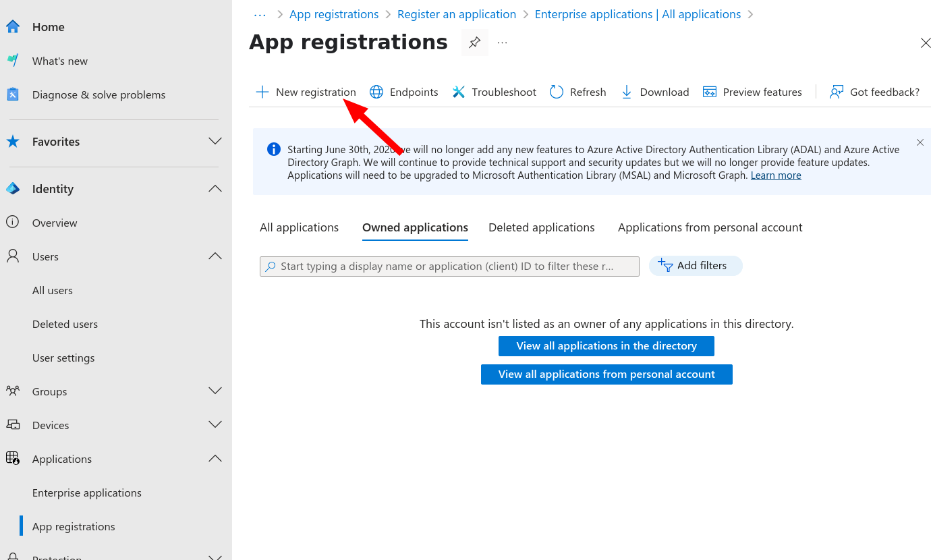The image size is (931, 560).
Task: Click the Groups people icon
Action: click(x=13, y=391)
